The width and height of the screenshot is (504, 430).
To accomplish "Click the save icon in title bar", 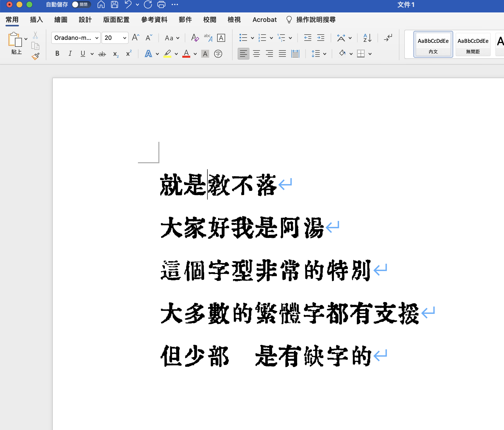I will (115, 4).
